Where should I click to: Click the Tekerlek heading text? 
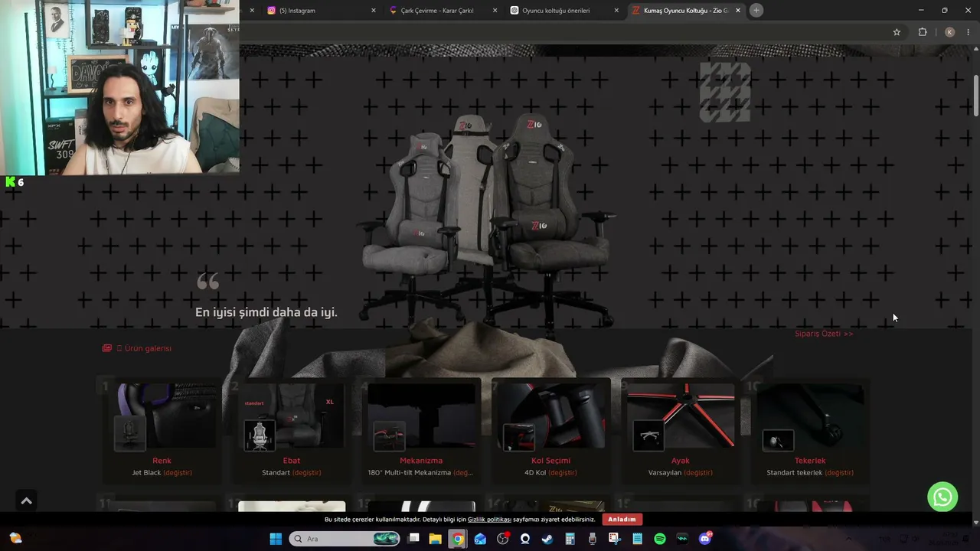click(810, 461)
